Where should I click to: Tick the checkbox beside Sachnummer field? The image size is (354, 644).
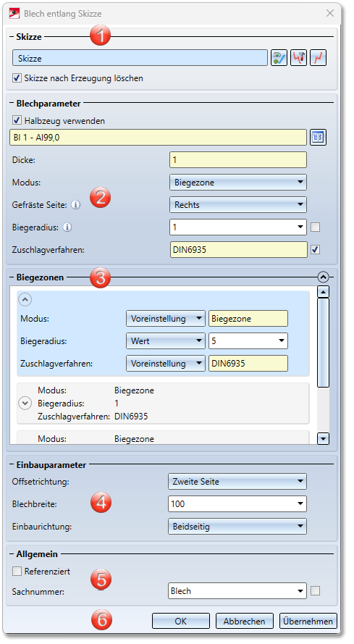[316, 591]
